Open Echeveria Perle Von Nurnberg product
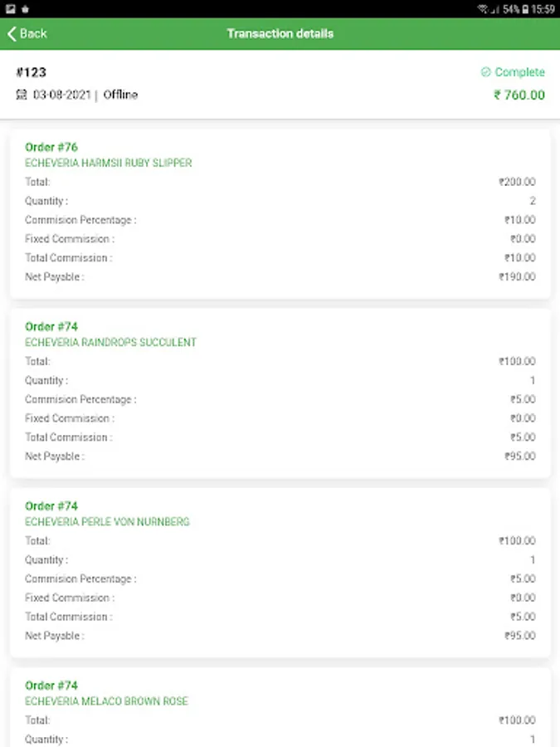This screenshot has height=747, width=560. [107, 522]
